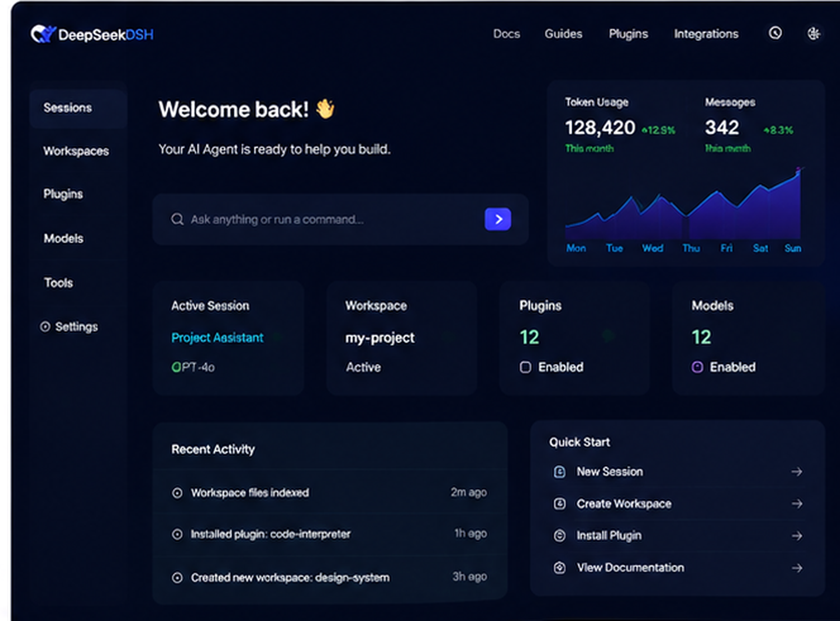
Task: Click the '2m ago' timestamp
Action: click(469, 492)
